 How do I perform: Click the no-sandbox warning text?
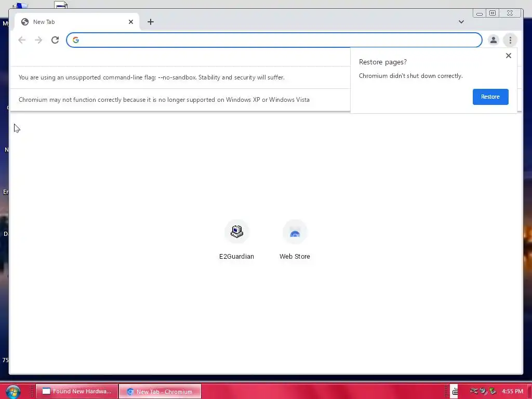(x=151, y=77)
